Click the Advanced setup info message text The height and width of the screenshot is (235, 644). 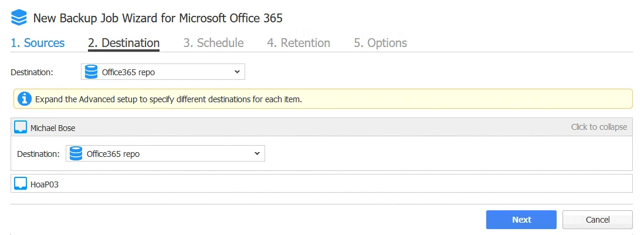tap(169, 100)
